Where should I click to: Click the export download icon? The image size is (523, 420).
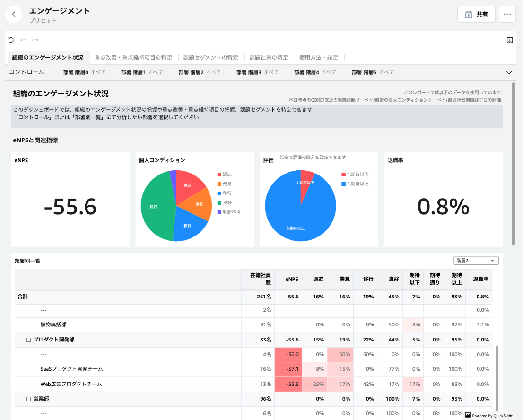(x=510, y=40)
